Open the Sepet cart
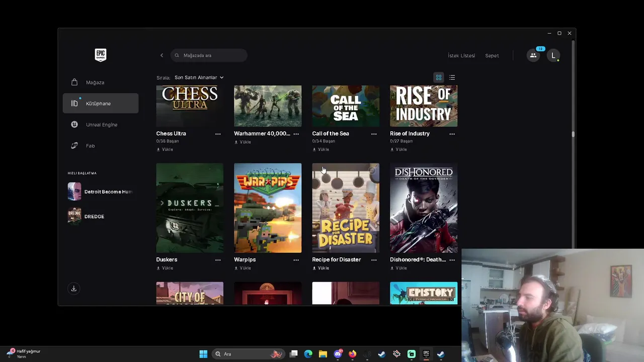The width and height of the screenshot is (644, 362). coord(492,56)
